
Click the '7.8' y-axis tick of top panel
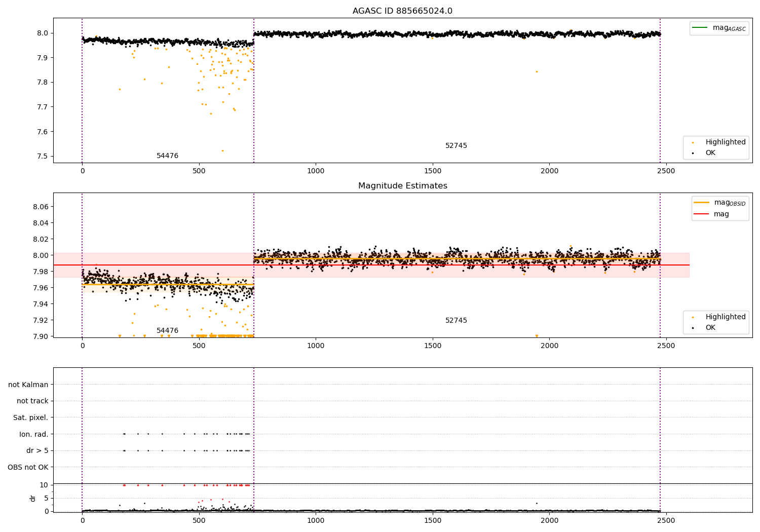pyautogui.click(x=42, y=83)
